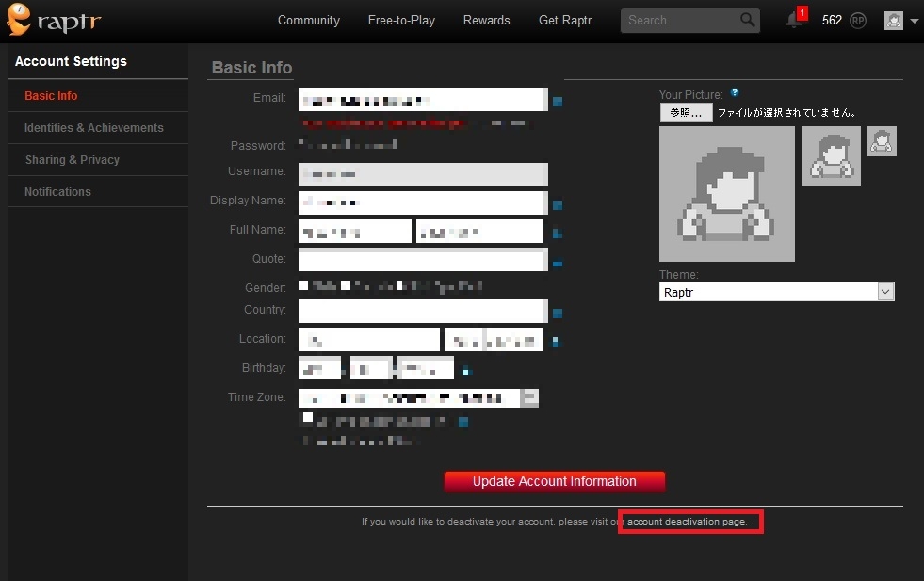The width and height of the screenshot is (924, 581).
Task: Open the first Birthday dropdown
Action: pos(319,367)
